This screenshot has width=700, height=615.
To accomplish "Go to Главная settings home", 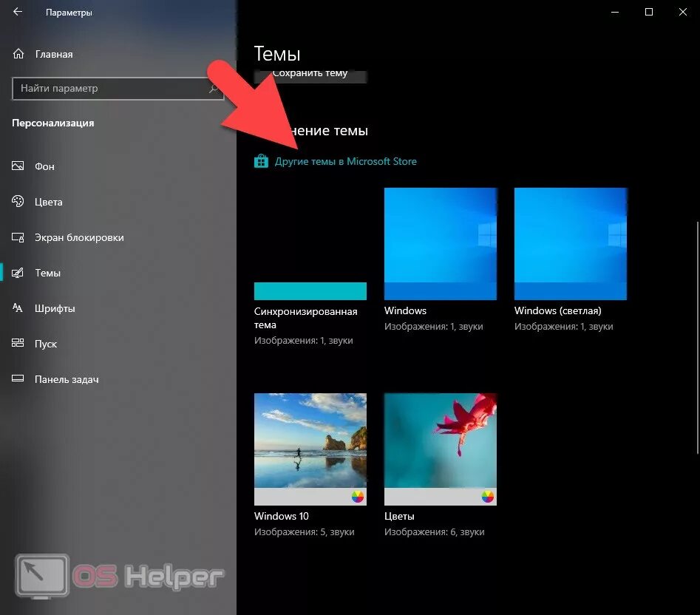I will coord(54,54).
